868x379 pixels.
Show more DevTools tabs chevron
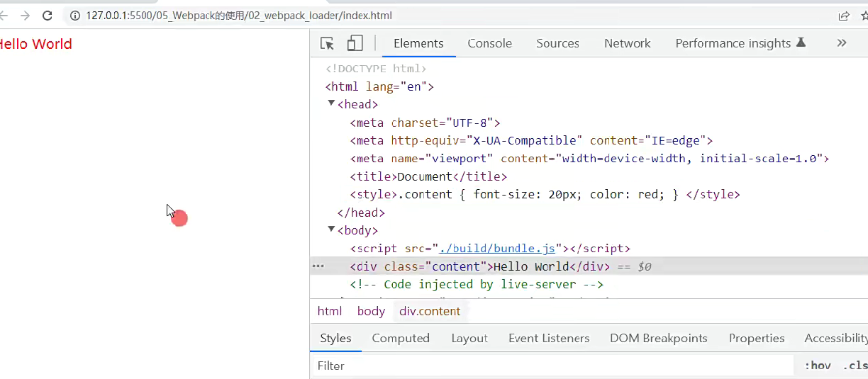point(842,43)
